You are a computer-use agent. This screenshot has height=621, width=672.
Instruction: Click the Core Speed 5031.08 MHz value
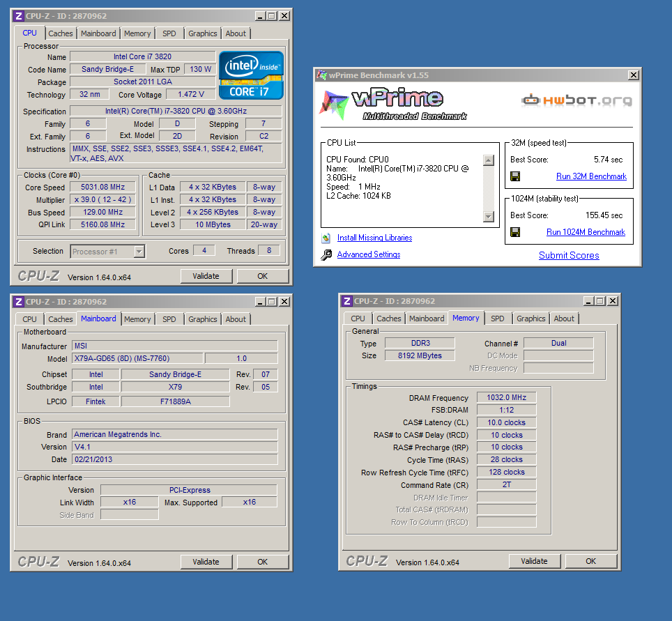point(103,187)
